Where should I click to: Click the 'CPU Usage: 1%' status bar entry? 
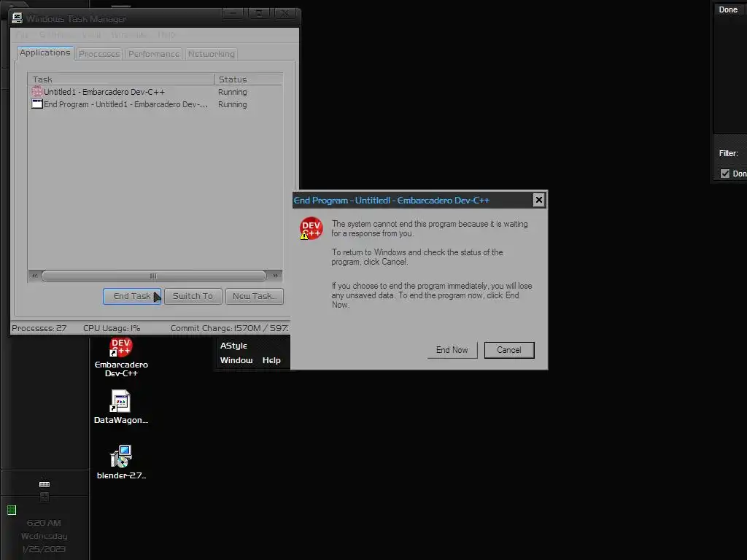click(x=112, y=328)
